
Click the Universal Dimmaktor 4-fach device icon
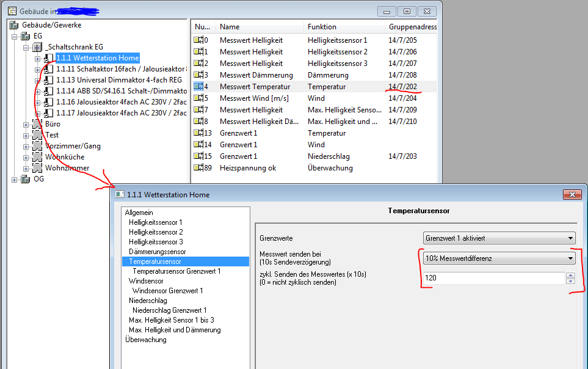coord(46,81)
